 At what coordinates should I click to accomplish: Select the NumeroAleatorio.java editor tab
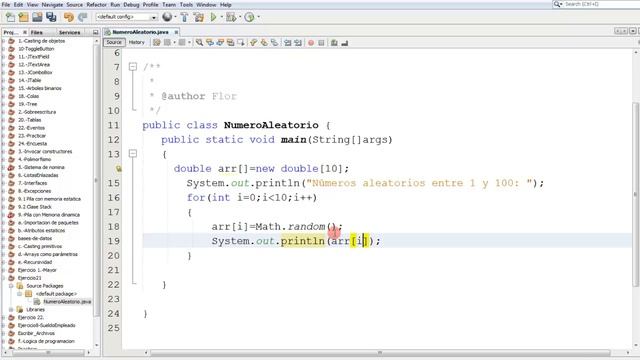coord(140,32)
